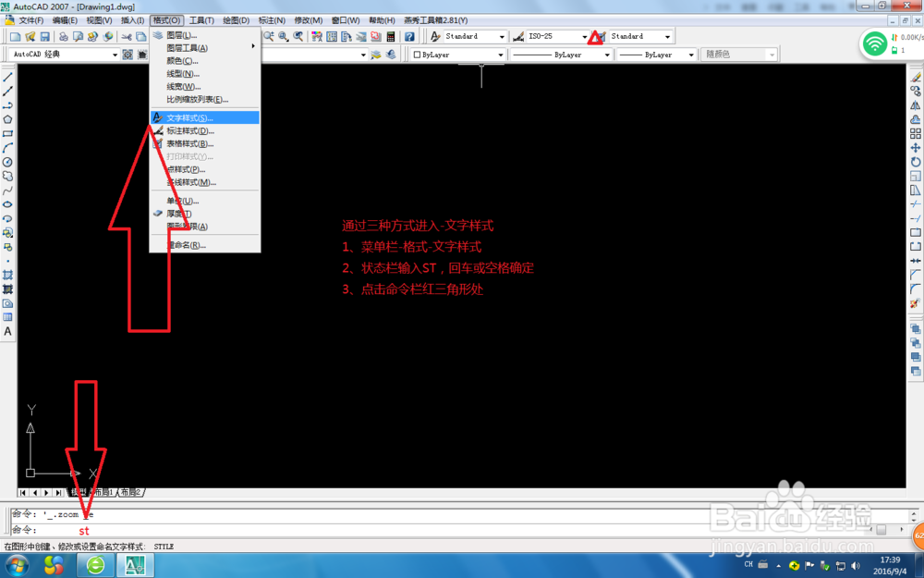This screenshot has height=578, width=924.
Task: Open Layer Properties Manager icon
Action: coord(376,55)
